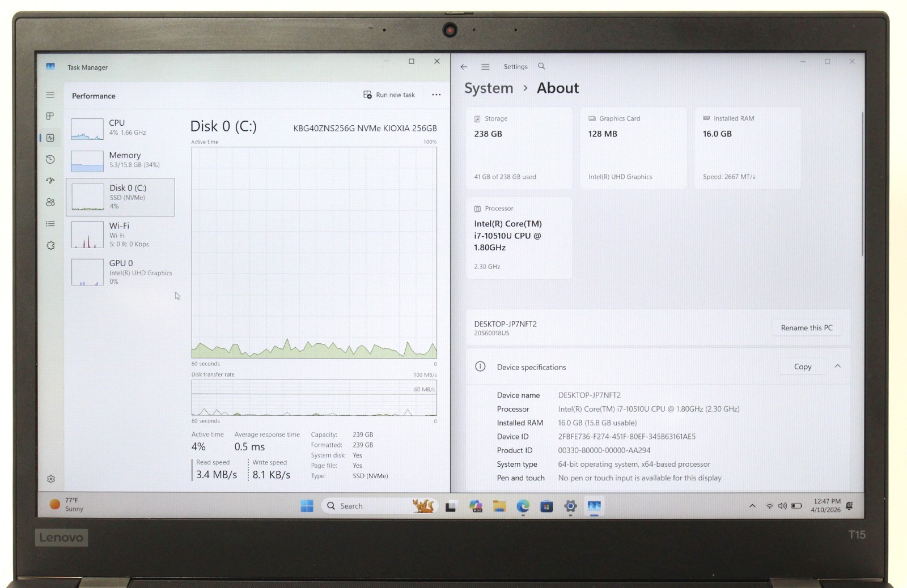Select Memory performance entry
The height and width of the screenshot is (588, 907).
(120, 160)
